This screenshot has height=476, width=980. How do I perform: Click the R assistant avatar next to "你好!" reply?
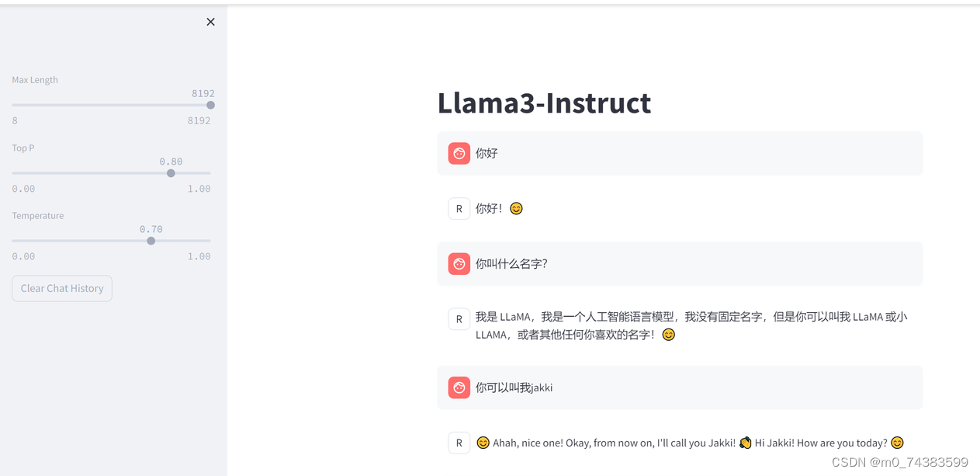(x=459, y=208)
